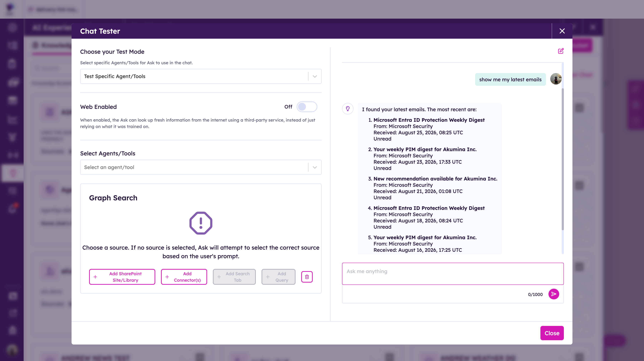Delete Graph Search sources with trash icon

pyautogui.click(x=307, y=277)
